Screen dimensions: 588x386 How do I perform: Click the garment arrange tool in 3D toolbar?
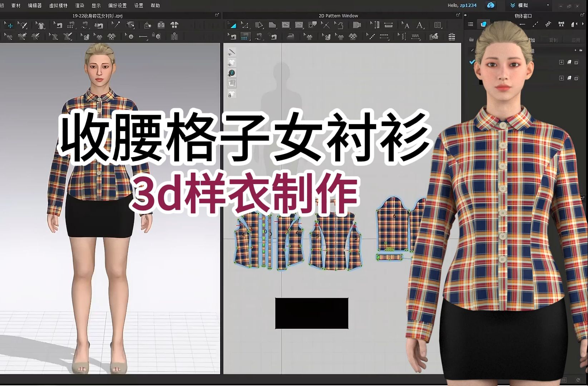click(41, 25)
